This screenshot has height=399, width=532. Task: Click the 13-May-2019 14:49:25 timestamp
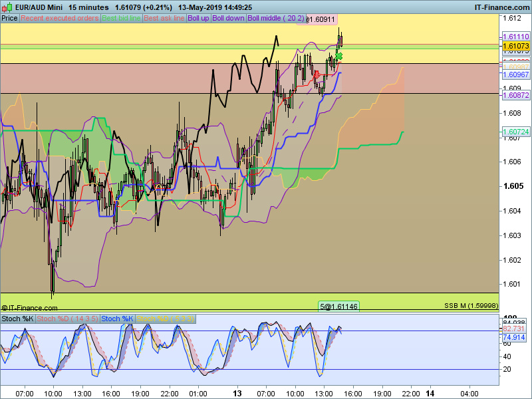pyautogui.click(x=215, y=7)
